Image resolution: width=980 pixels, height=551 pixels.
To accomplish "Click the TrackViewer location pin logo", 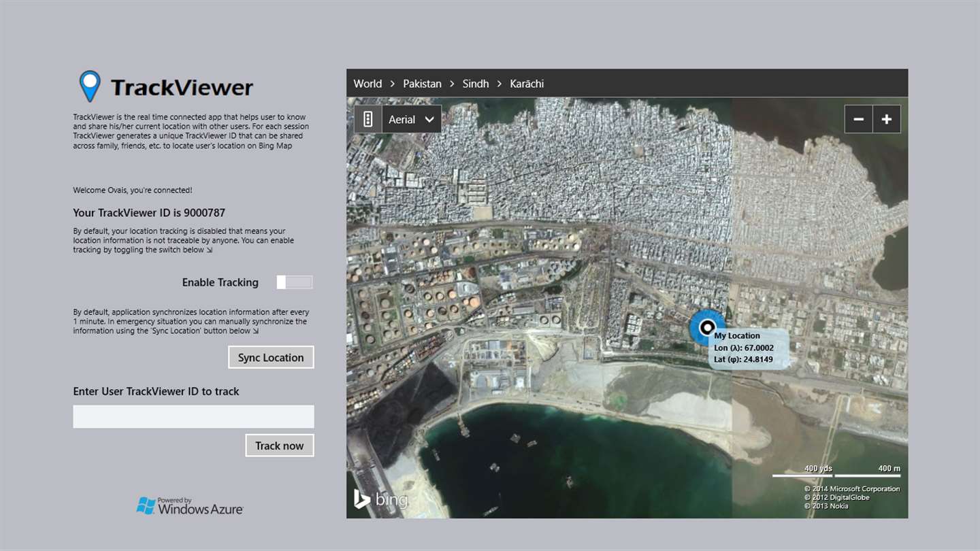I will [x=90, y=86].
